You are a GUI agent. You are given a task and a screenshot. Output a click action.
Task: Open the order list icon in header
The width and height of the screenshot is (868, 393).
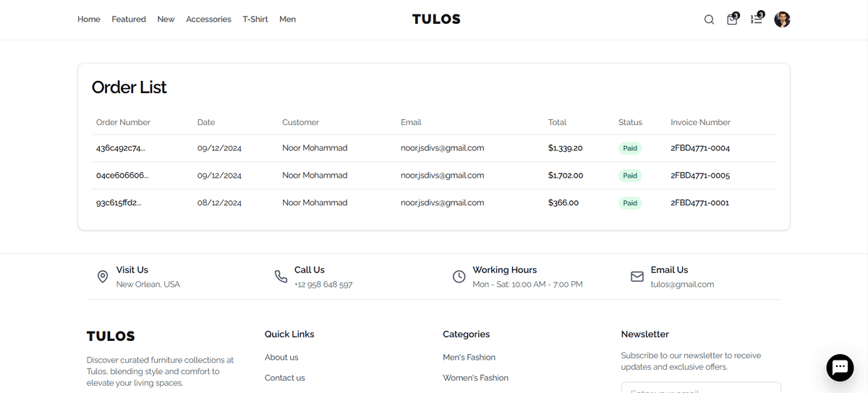click(757, 20)
